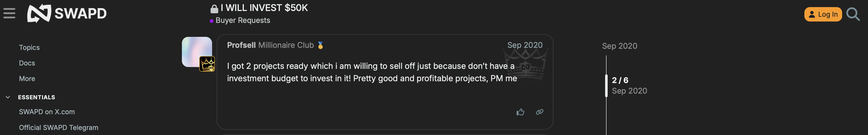Expand the More sidebar item
Screen dimensions: 868x135
[27, 78]
